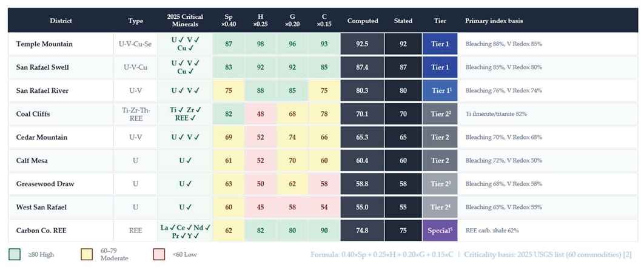Click the Tier 2 badge for Cedar Mountain
The width and height of the screenshot is (644, 267).
pyautogui.click(x=440, y=137)
